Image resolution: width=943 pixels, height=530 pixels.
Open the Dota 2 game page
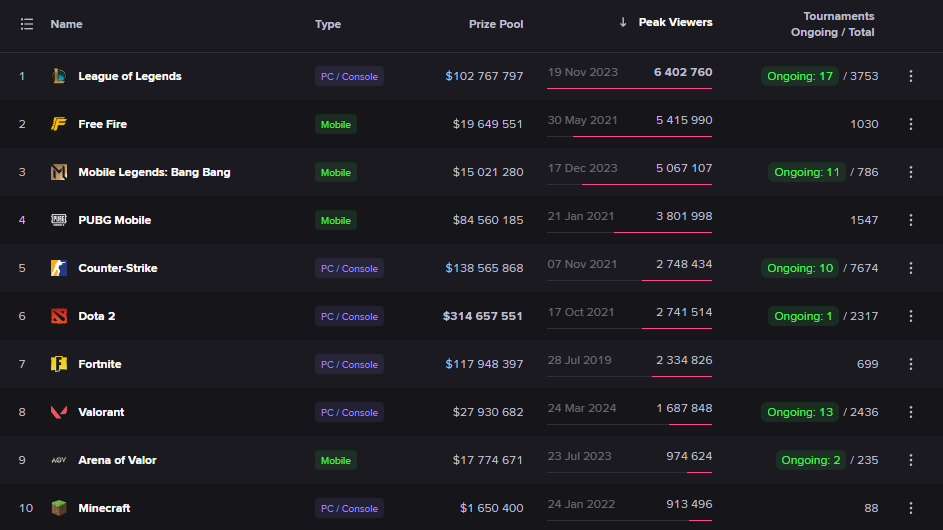pyautogui.click(x=96, y=316)
